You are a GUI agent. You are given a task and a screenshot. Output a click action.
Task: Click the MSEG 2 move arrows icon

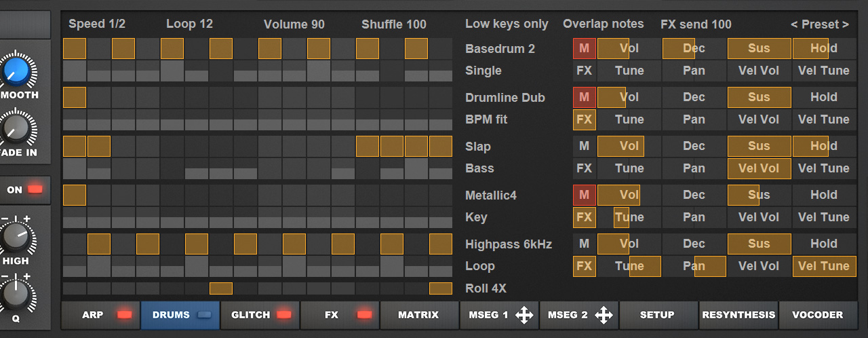[x=604, y=315]
